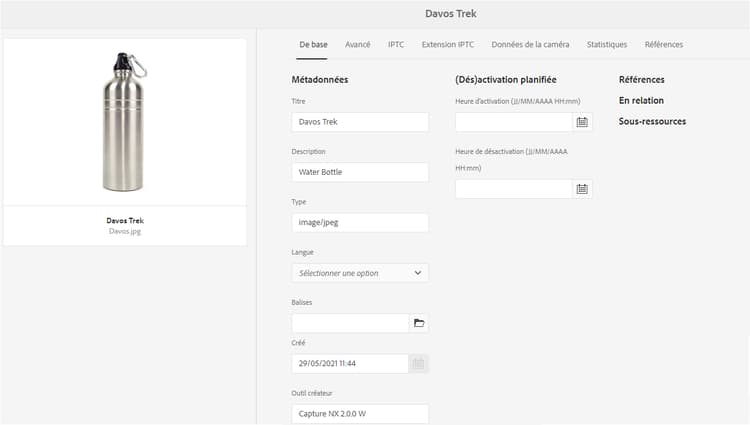Select the Extension IPTC tab

447,45
